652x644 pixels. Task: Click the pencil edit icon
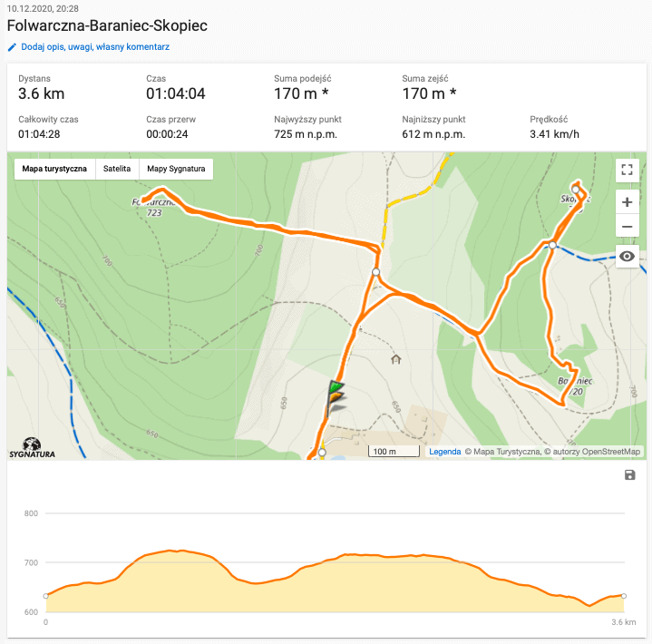12,47
